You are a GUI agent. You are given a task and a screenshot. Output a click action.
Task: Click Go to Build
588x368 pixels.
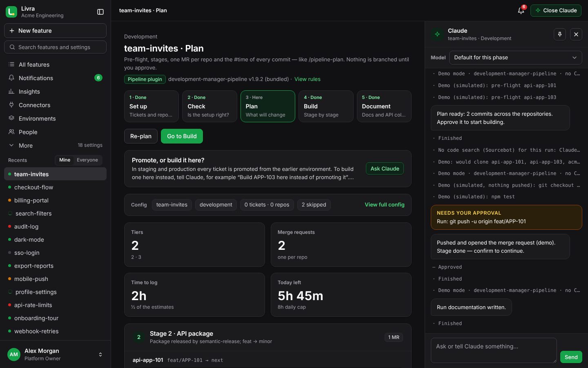click(x=182, y=136)
